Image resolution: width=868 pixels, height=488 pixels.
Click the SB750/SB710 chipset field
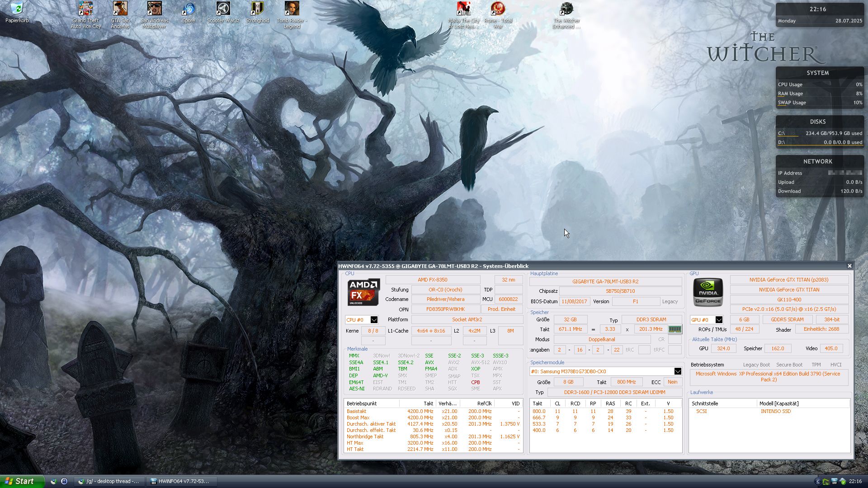click(x=620, y=291)
